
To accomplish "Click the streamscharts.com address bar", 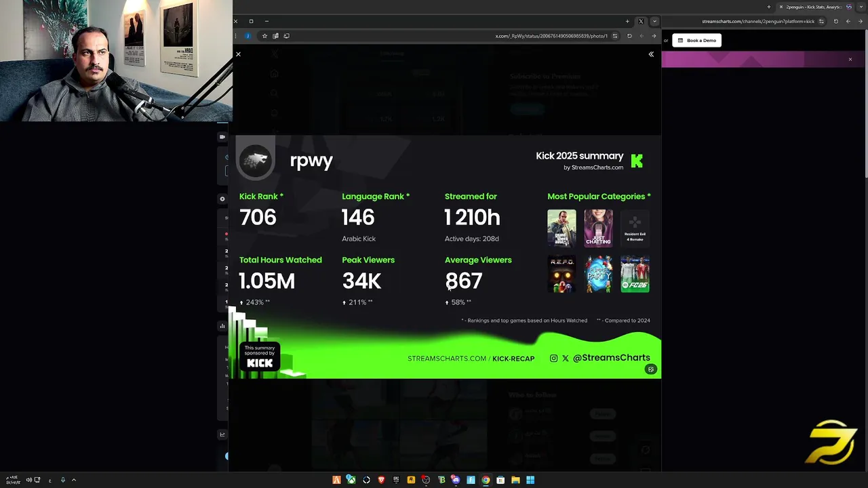I will pyautogui.click(x=758, y=21).
